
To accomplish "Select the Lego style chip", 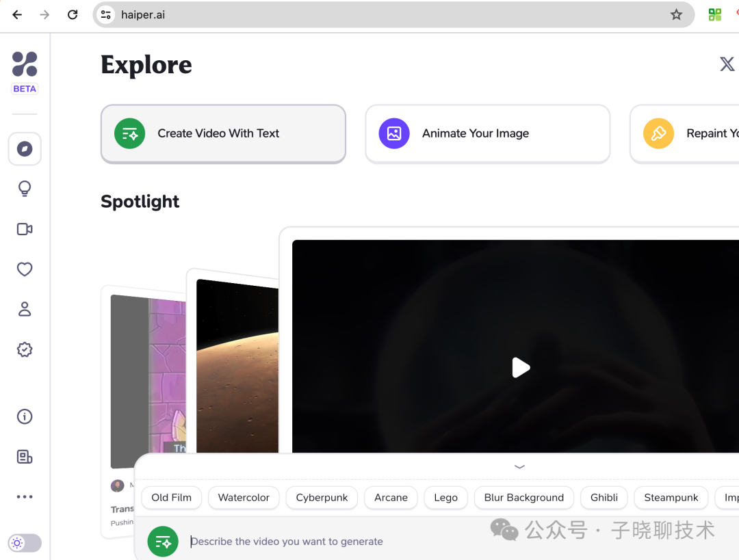I will tap(446, 498).
